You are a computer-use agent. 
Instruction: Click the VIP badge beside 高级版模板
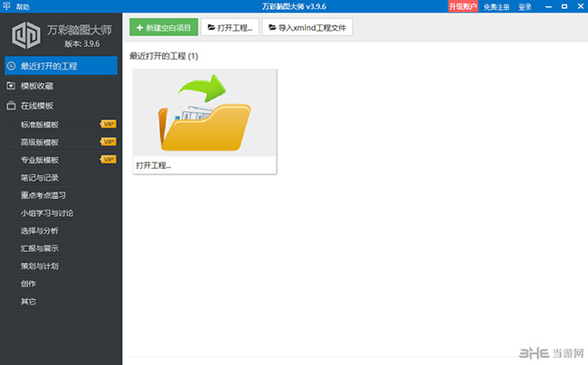(109, 142)
